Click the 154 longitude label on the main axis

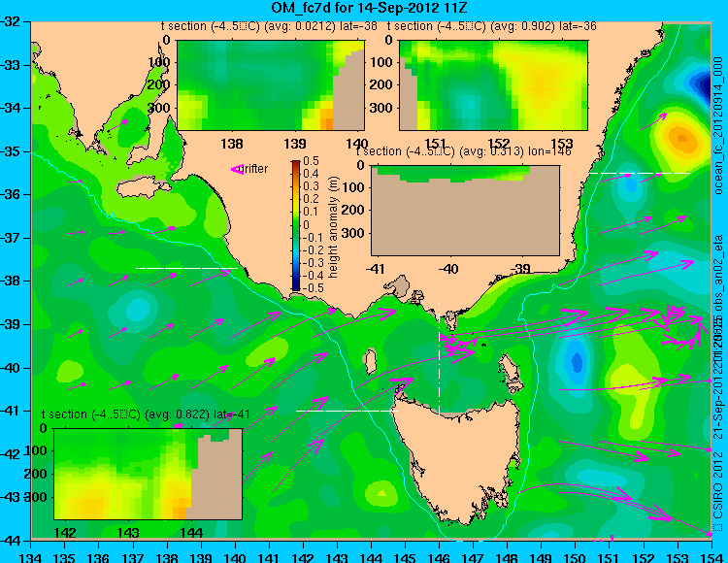tap(711, 557)
